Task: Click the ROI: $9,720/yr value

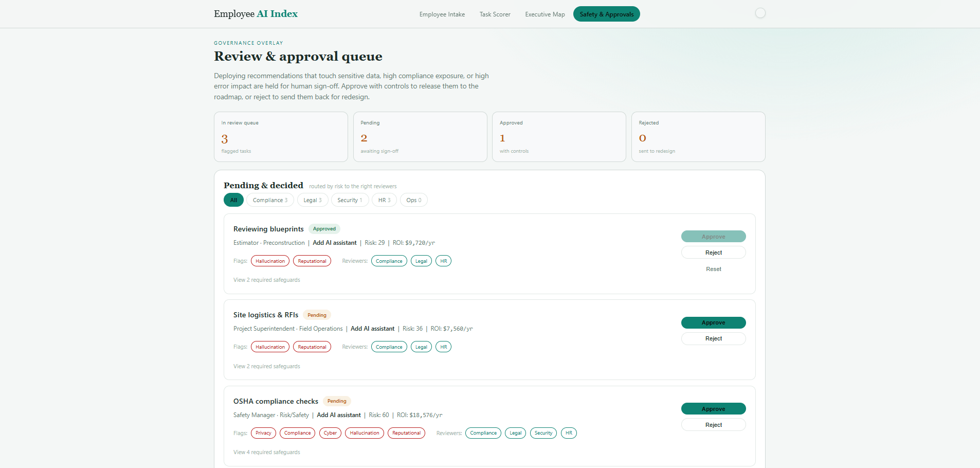Action: tap(414, 243)
